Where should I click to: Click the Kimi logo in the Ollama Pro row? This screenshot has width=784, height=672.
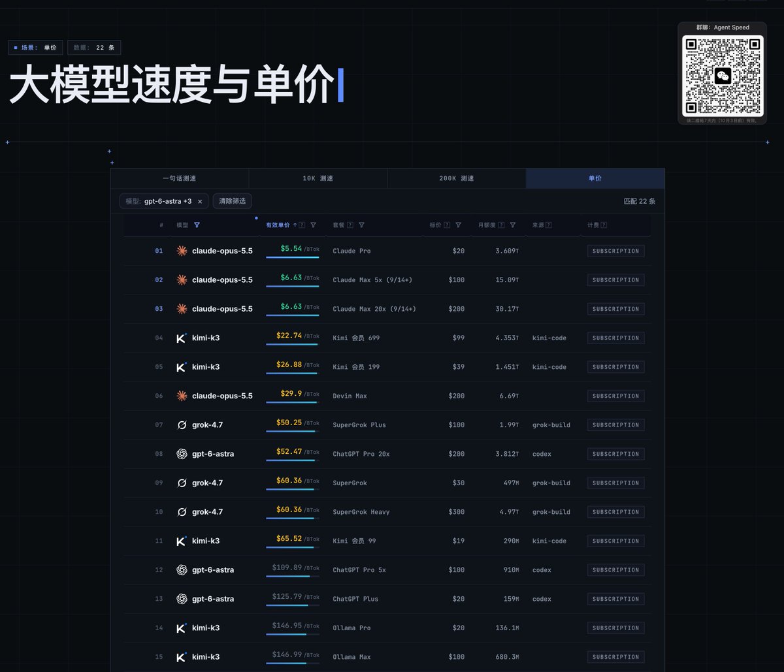point(182,628)
